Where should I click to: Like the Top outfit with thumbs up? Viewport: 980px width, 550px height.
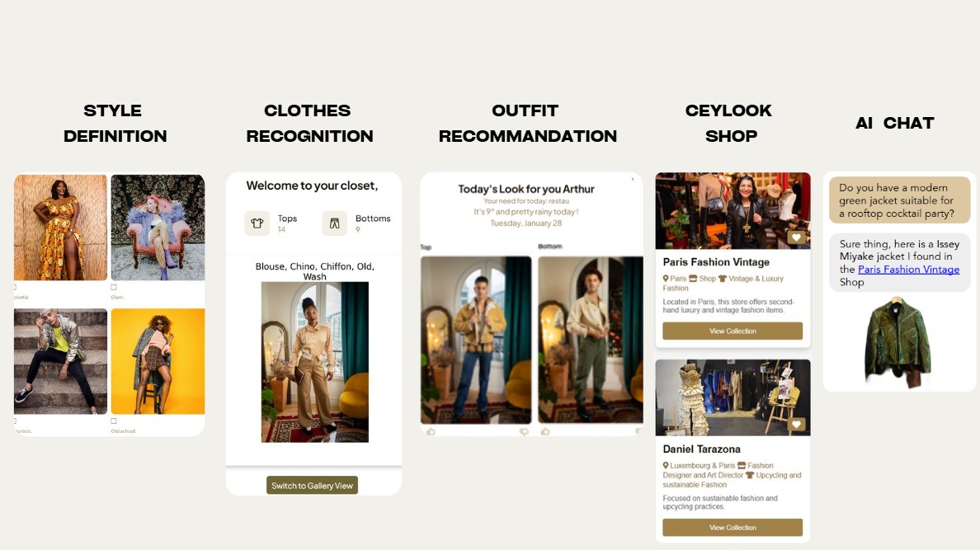click(431, 431)
